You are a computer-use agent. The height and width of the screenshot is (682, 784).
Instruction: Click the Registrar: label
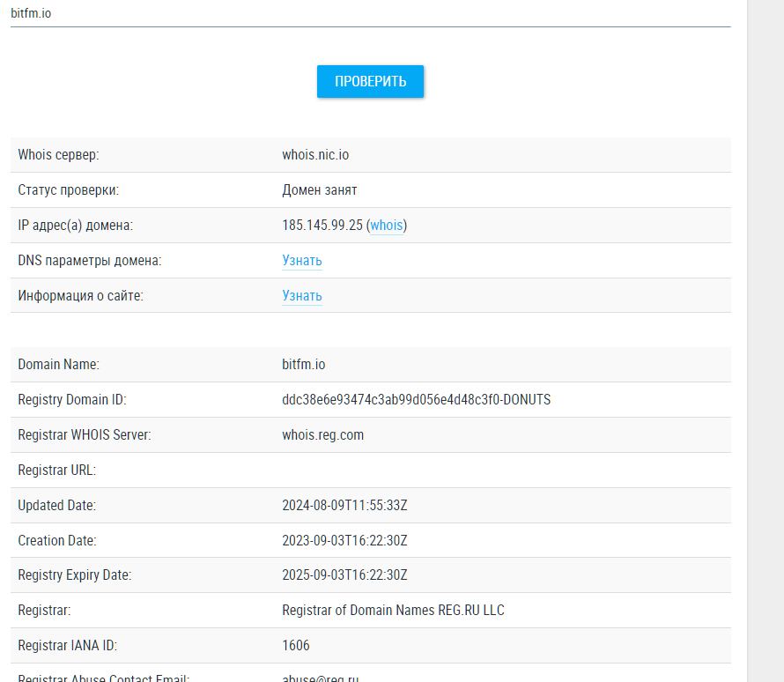[45, 610]
